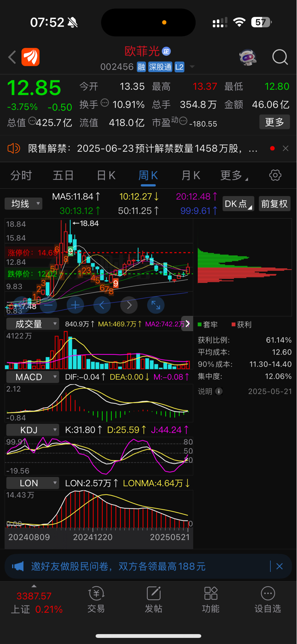Viewport: 297px width, 644px height.
Task: Tap the L2 level badge
Action: click(179, 67)
